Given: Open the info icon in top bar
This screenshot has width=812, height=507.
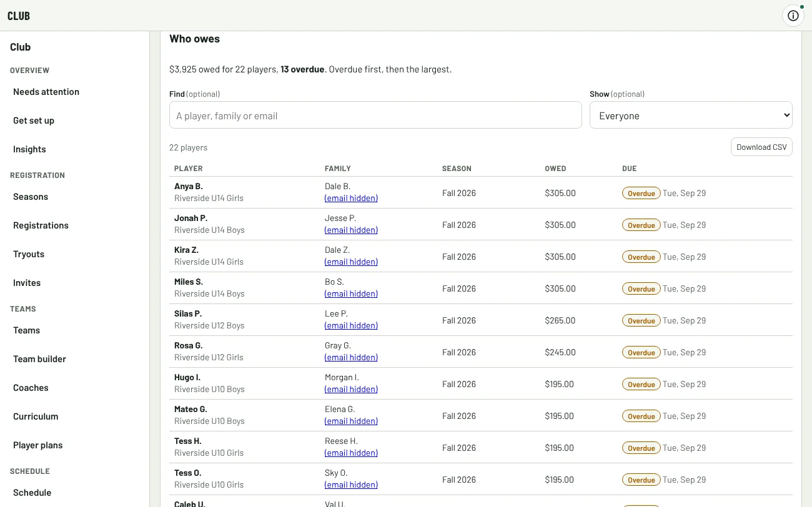Looking at the screenshot, I should click(x=793, y=16).
